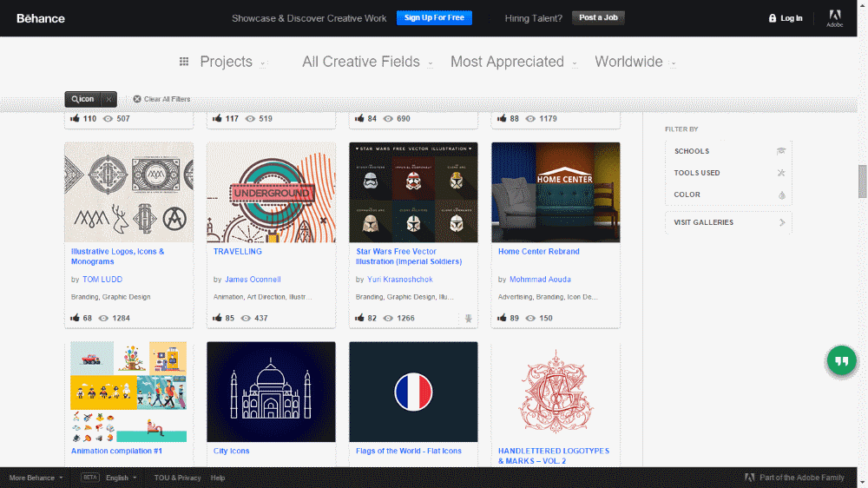The width and height of the screenshot is (868, 488).
Task: Click Clear All Filters
Action: [161, 99]
